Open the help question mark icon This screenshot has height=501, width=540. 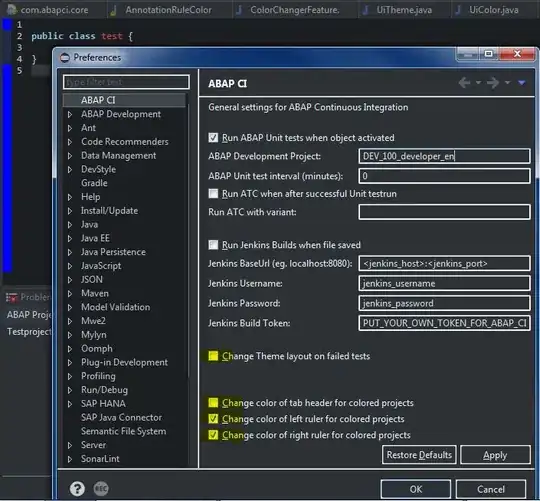pos(77,488)
